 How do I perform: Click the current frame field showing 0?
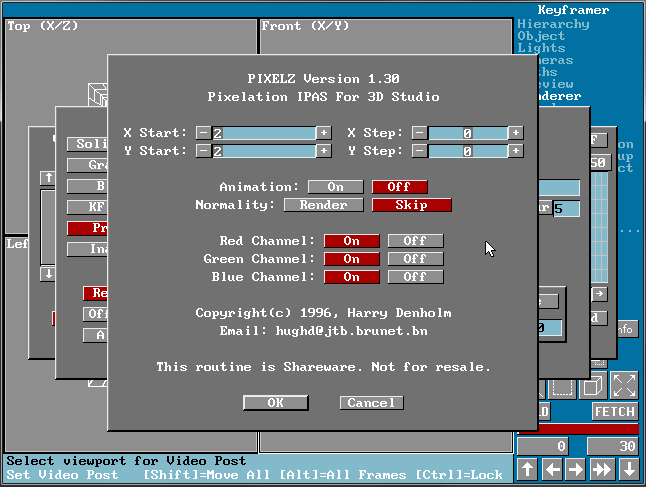(543, 446)
